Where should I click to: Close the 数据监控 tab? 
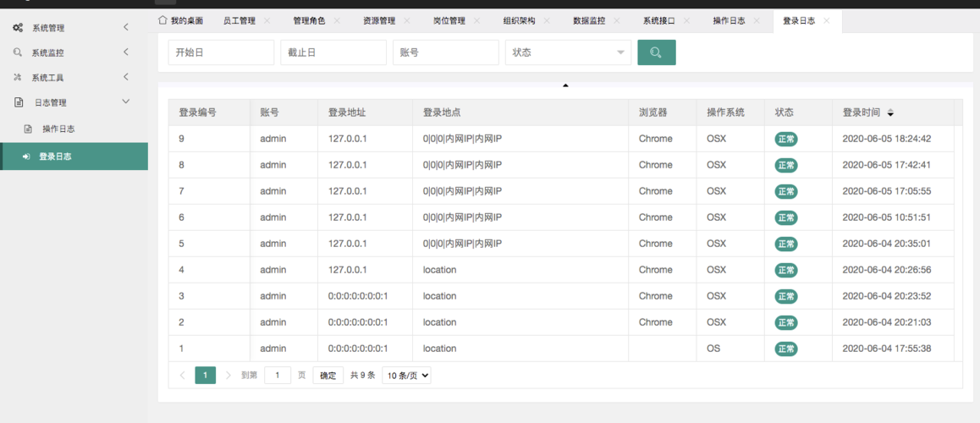tap(617, 20)
